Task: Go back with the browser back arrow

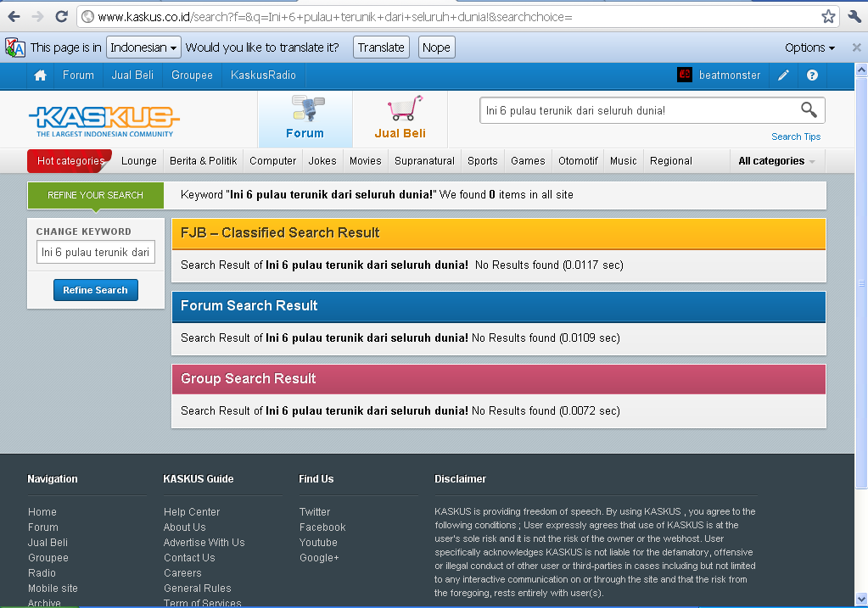Action: pos(14,17)
